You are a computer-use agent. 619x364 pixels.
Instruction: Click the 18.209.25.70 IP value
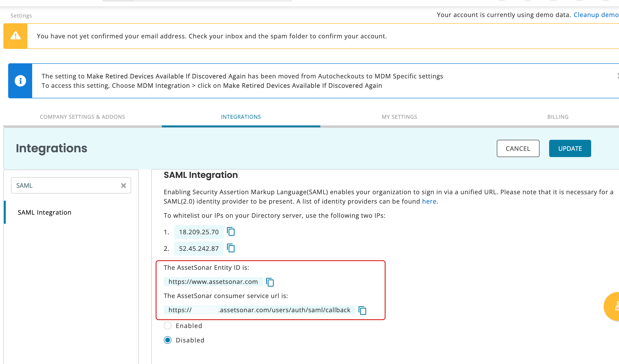[199, 232]
